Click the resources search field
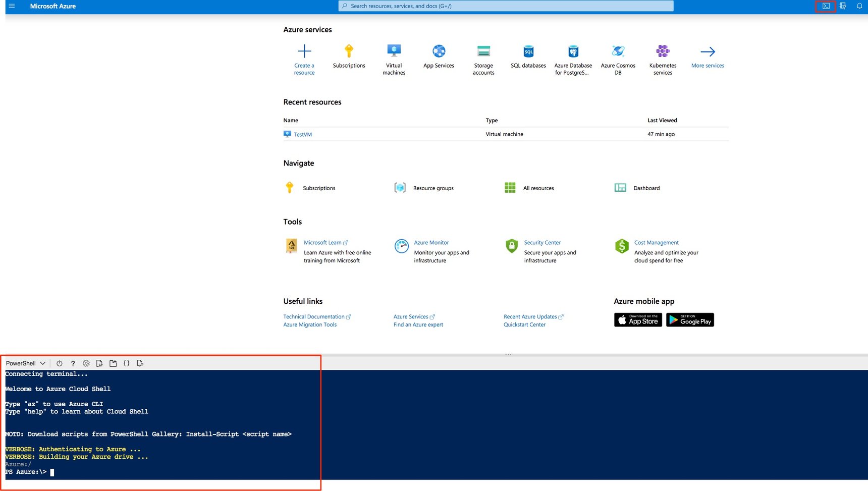Viewport: 868px width, 491px height. pos(505,6)
